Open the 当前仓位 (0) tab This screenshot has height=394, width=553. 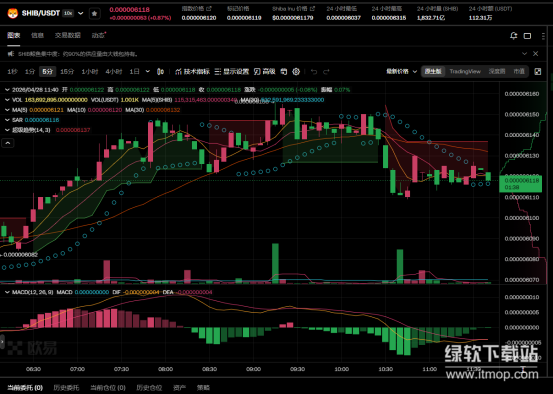108,388
